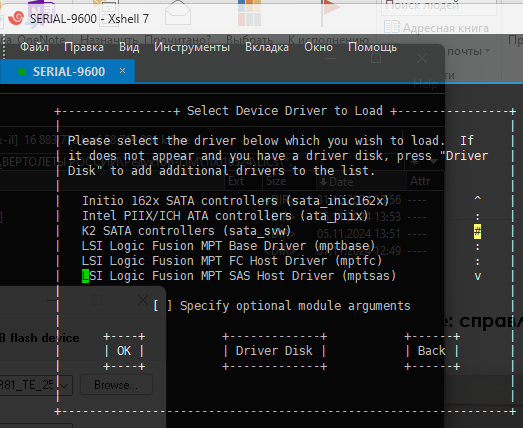The height and width of the screenshot is (428, 523).
Task: Select the Driver Disk button
Action: [x=274, y=351]
